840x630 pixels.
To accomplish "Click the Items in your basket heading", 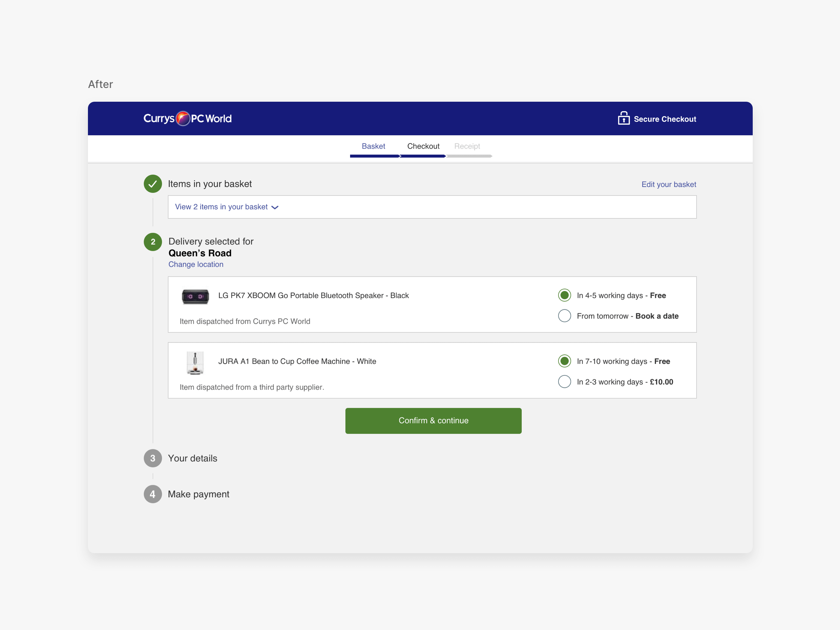I will coord(210,184).
